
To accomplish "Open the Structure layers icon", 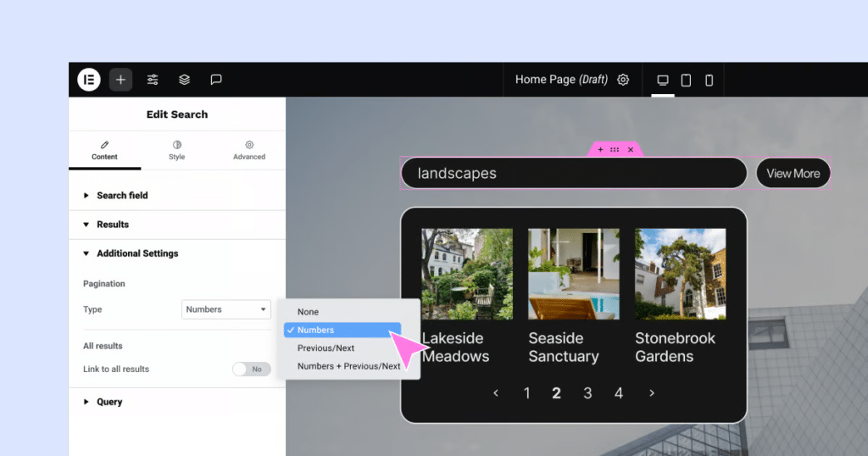I will click(x=184, y=80).
